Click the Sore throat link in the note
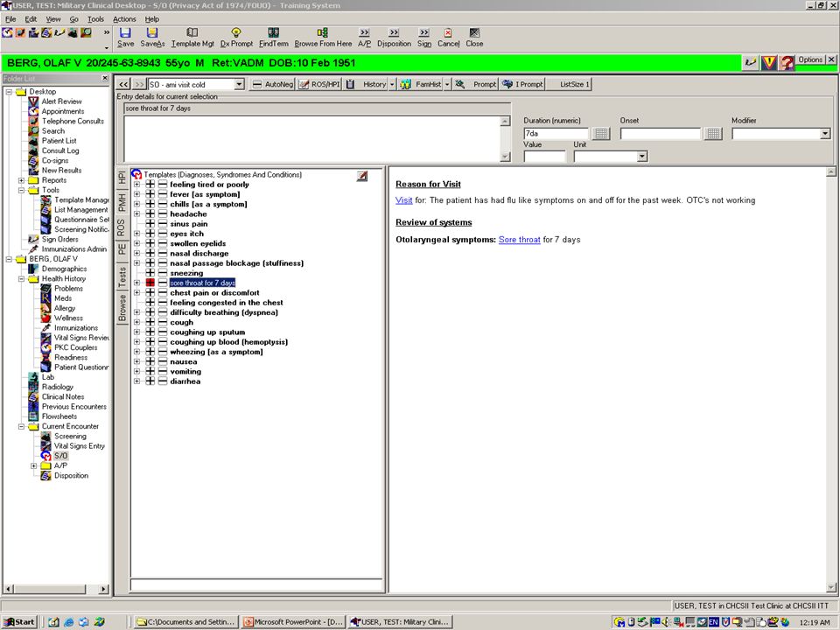 point(519,240)
